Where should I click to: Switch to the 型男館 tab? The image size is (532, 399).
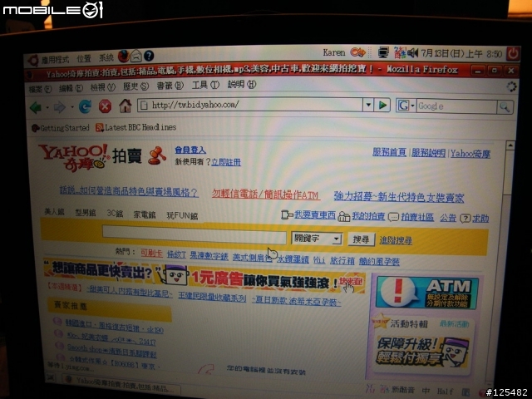[x=86, y=213]
